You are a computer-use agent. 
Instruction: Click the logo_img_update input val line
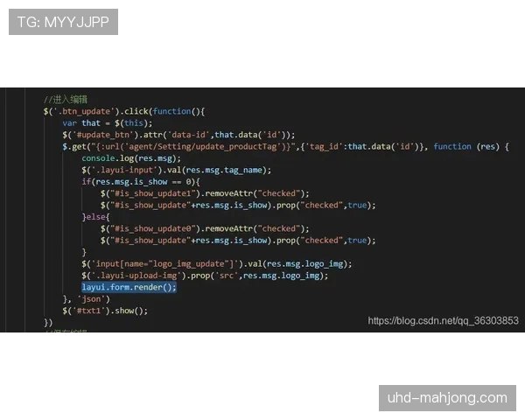click(217, 263)
